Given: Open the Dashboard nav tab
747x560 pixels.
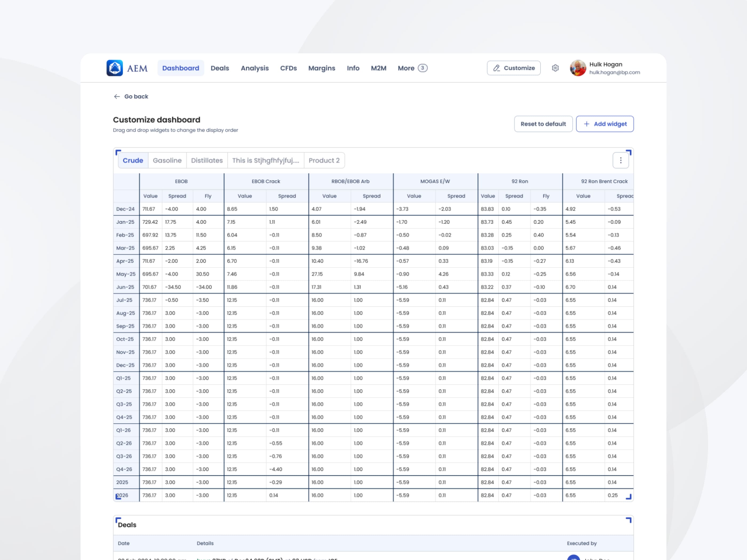Looking at the screenshot, I should point(180,68).
